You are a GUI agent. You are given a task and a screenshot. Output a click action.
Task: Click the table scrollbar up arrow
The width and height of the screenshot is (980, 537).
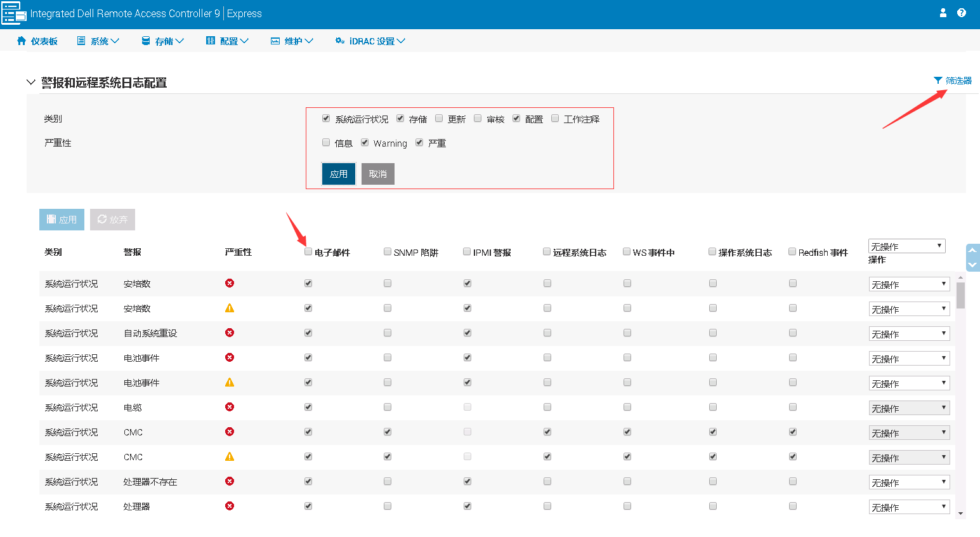pyautogui.click(x=960, y=277)
